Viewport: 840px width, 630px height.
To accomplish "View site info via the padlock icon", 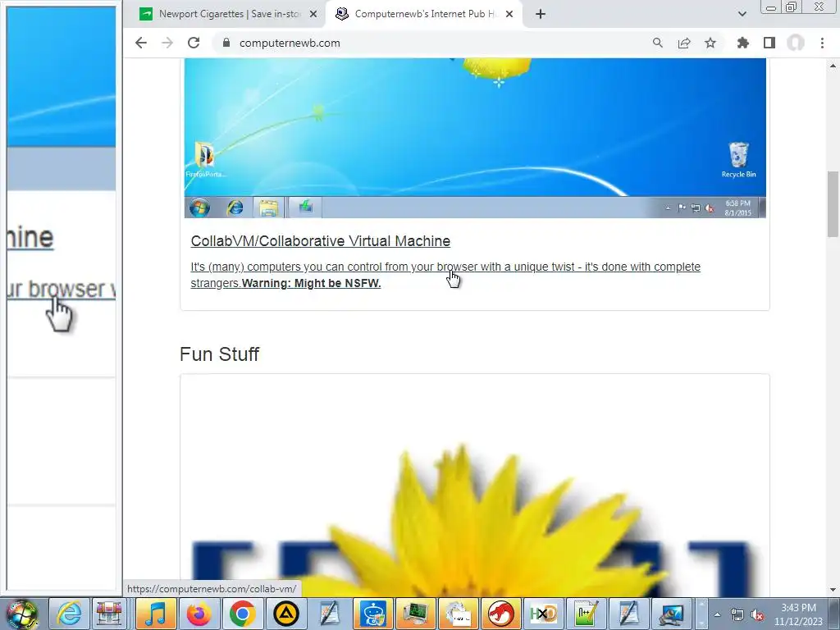I will point(226,43).
